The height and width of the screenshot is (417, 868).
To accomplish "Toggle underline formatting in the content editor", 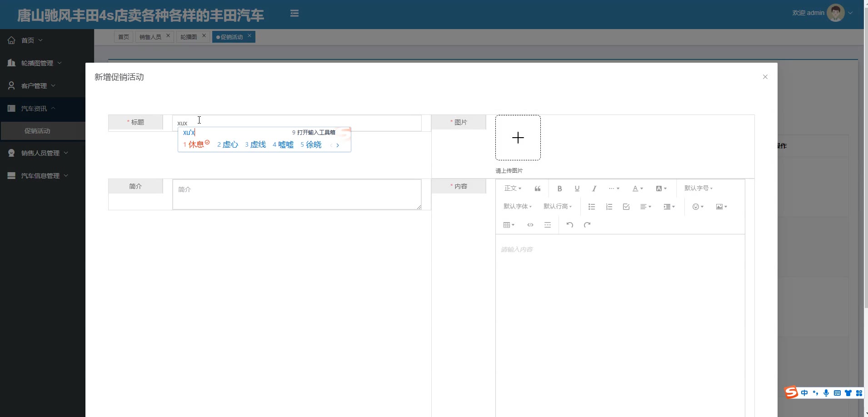I will [577, 189].
